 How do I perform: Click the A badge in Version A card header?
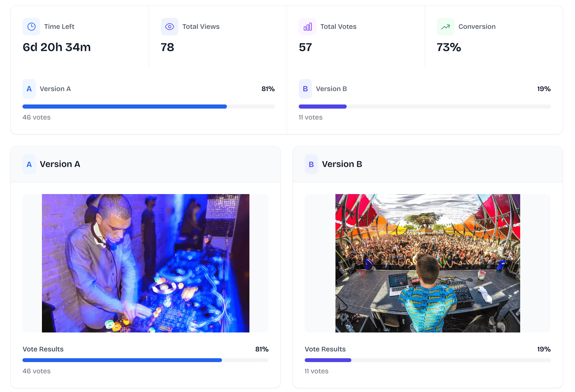coord(29,164)
